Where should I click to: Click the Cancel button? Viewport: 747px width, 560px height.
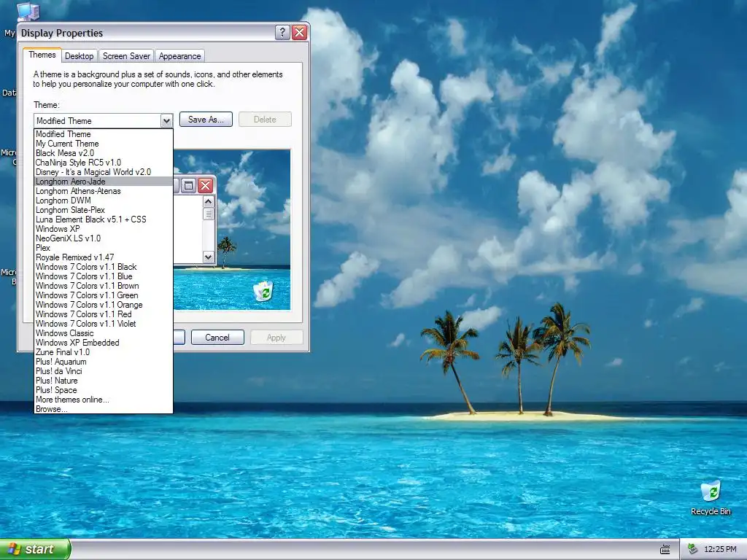point(217,338)
